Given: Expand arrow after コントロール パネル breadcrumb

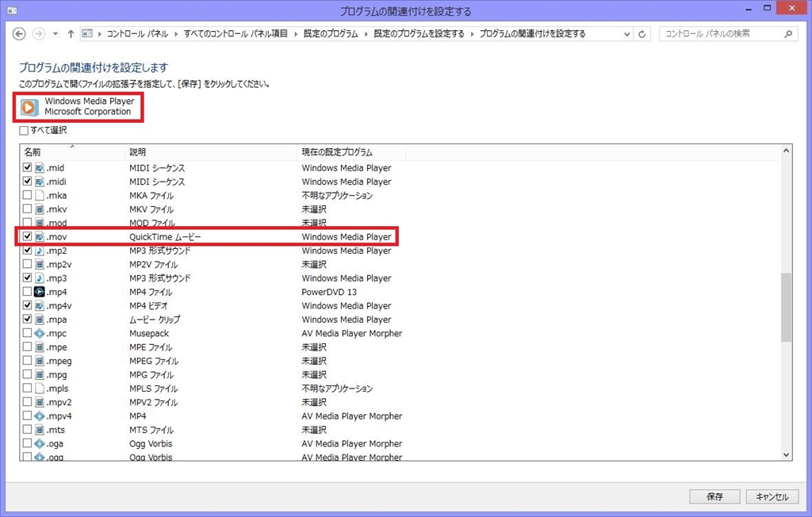Looking at the screenshot, I should tap(176, 34).
